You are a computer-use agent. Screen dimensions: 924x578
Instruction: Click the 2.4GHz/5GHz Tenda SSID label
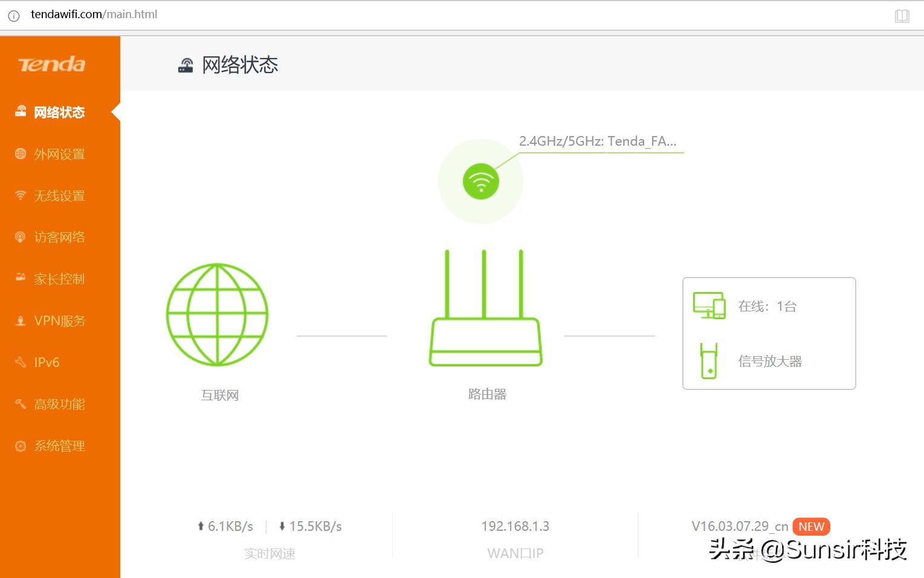point(597,141)
